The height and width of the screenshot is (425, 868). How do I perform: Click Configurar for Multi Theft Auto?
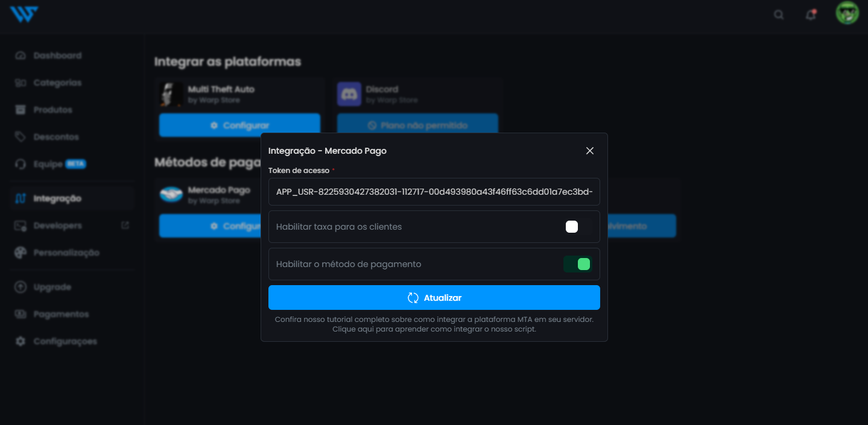239,125
